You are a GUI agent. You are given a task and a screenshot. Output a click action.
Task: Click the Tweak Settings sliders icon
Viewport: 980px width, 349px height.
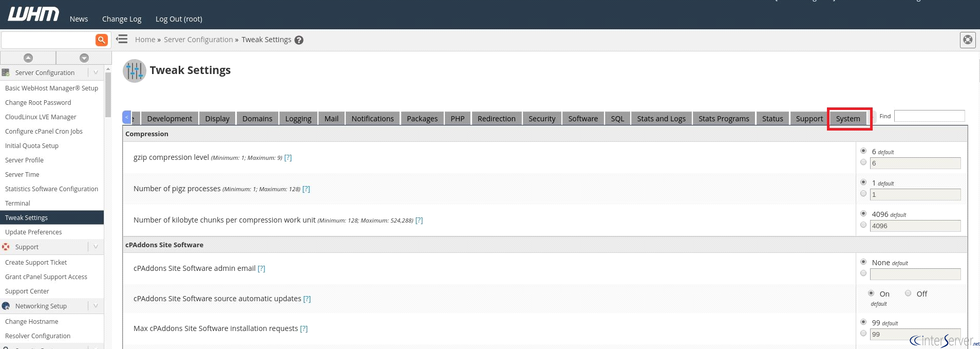135,71
